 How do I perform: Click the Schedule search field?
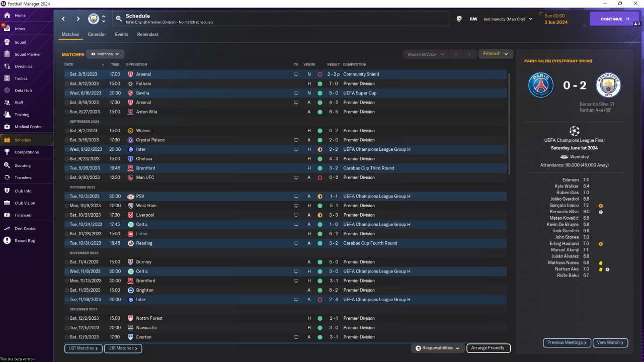click(x=281, y=19)
